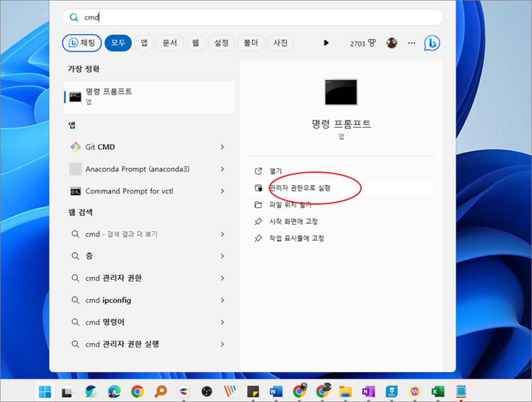Open OneNote from the taskbar
The height and width of the screenshot is (402, 532).
click(x=368, y=391)
